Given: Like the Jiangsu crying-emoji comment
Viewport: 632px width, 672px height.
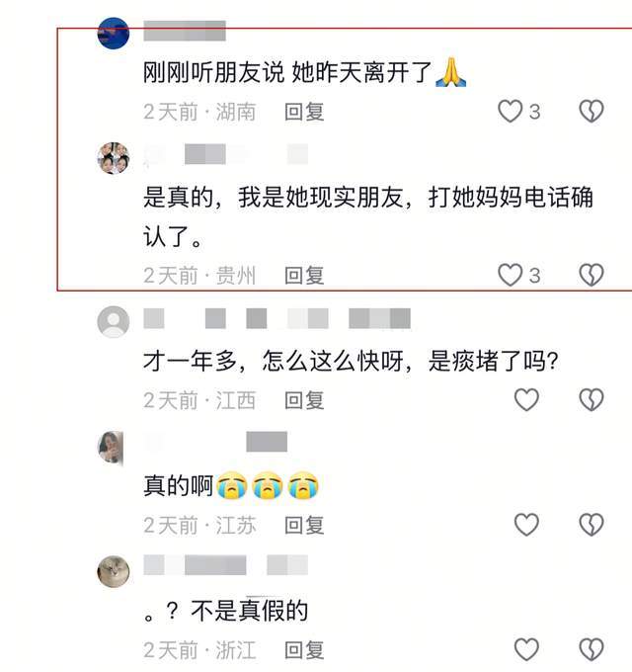Looking at the screenshot, I should tap(526, 525).
